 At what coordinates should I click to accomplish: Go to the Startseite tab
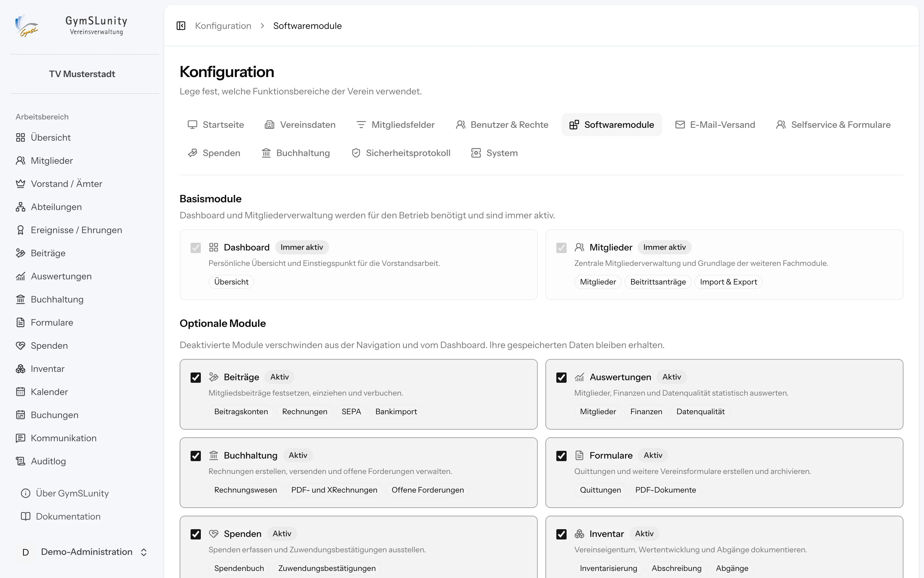(x=216, y=125)
